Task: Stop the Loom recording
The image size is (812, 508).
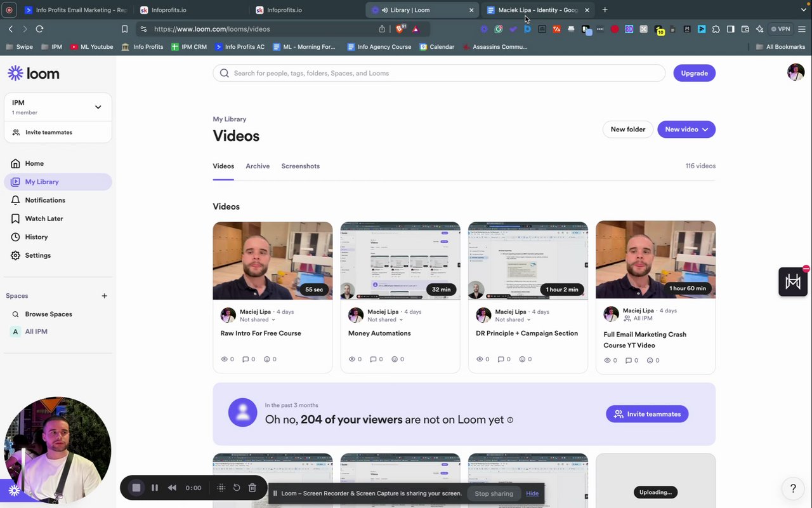Action: (136, 488)
